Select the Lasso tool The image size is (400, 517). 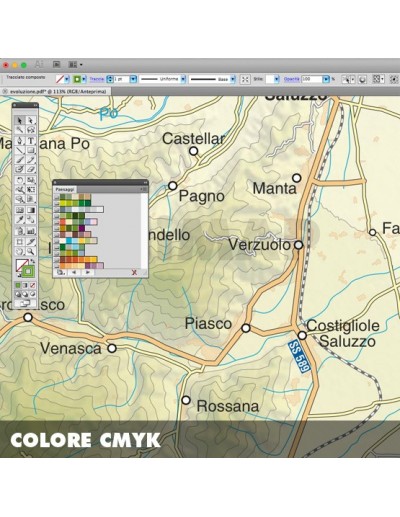31,130
